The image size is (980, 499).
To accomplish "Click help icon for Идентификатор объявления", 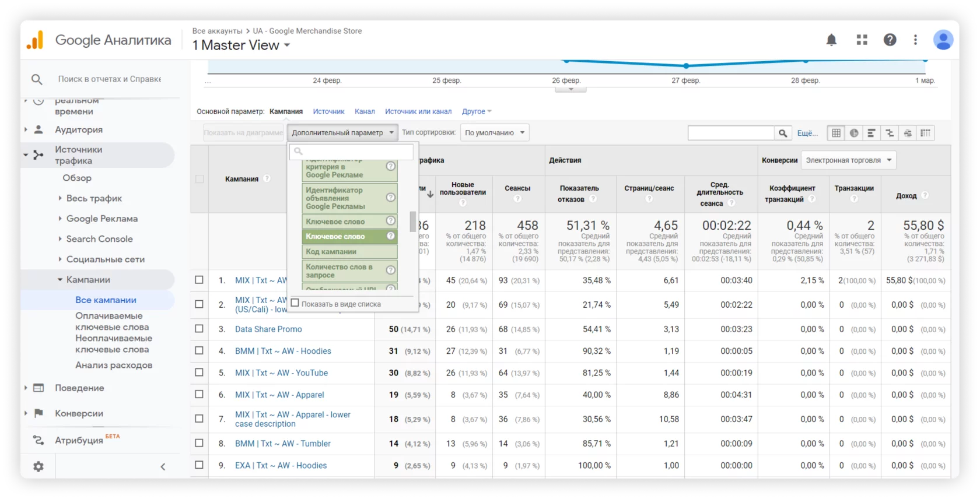I will click(x=391, y=197).
